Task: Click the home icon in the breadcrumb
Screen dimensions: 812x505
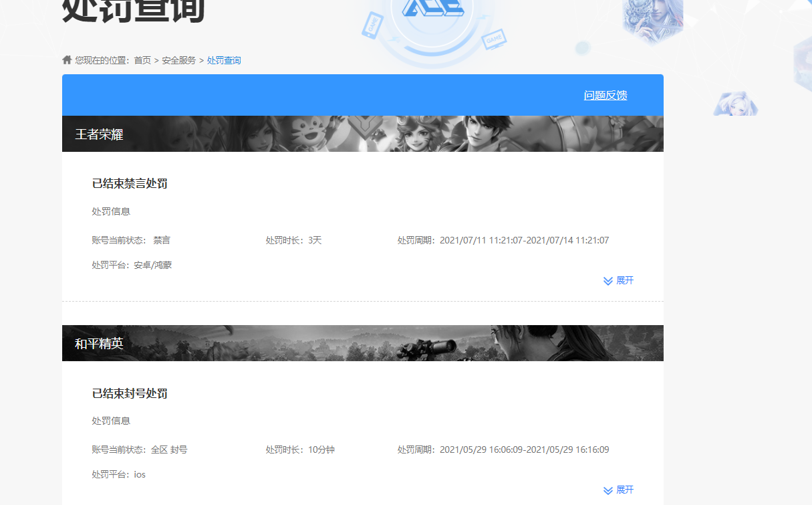Action: pos(67,60)
